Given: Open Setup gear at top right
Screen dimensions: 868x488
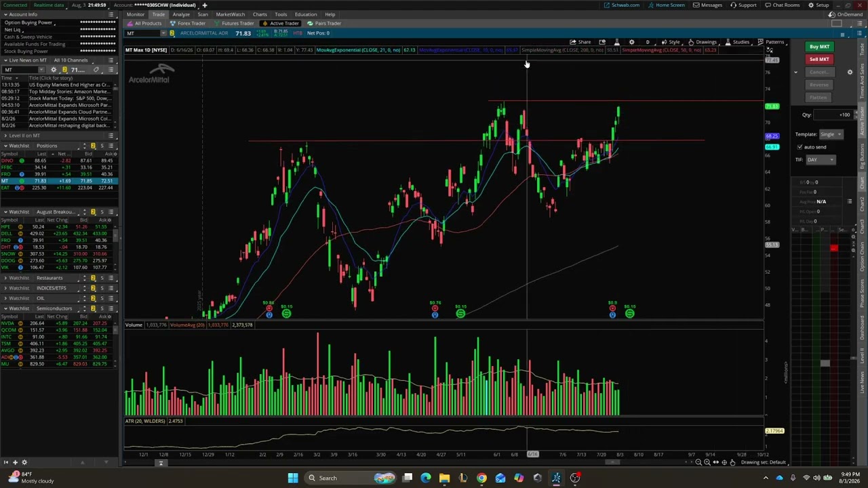Looking at the screenshot, I should [x=818, y=5].
